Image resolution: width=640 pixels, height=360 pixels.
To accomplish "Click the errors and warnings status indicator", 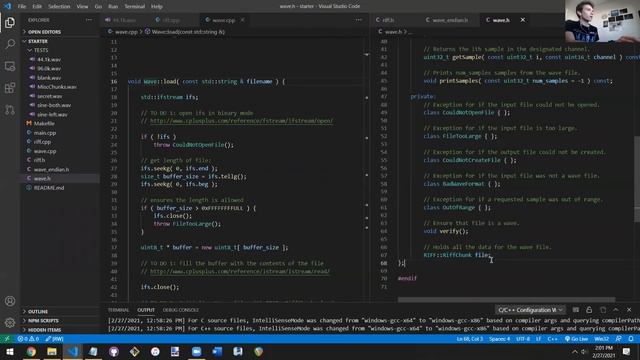I will [28, 339].
